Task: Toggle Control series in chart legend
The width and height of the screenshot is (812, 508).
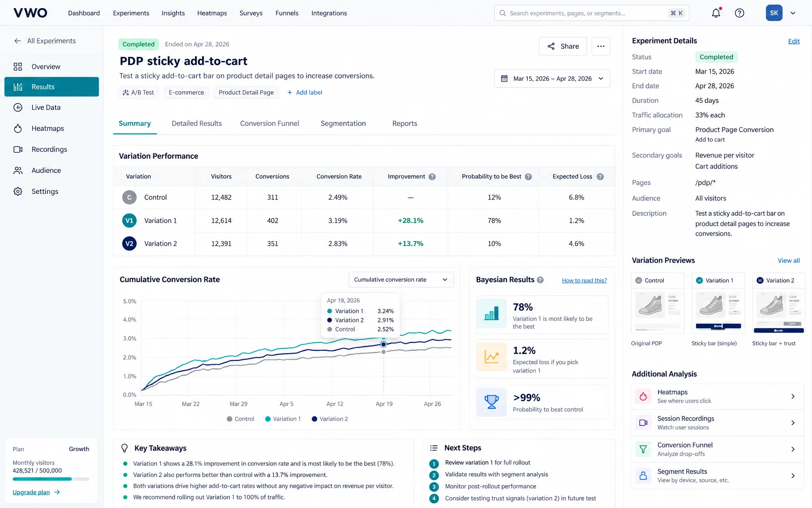Action: (240, 419)
